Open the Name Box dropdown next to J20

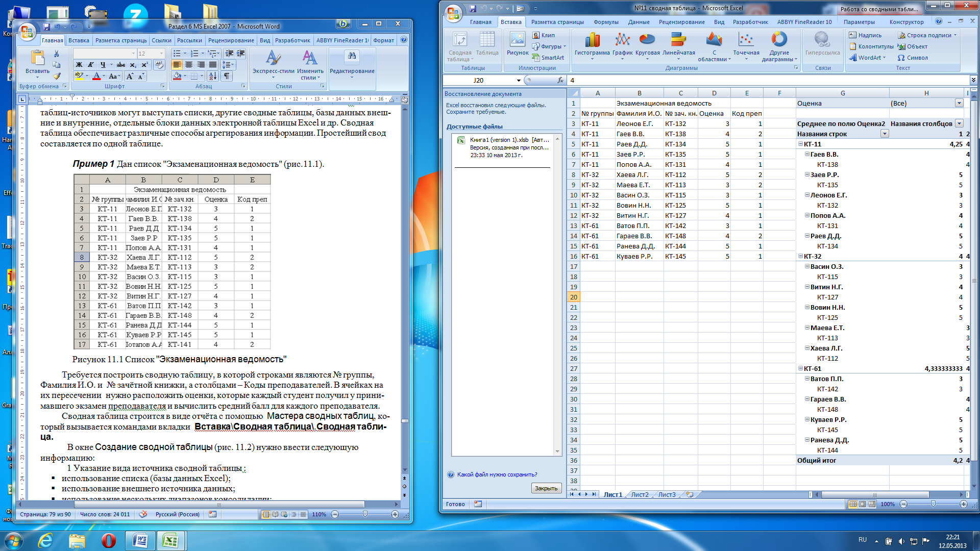(519, 80)
